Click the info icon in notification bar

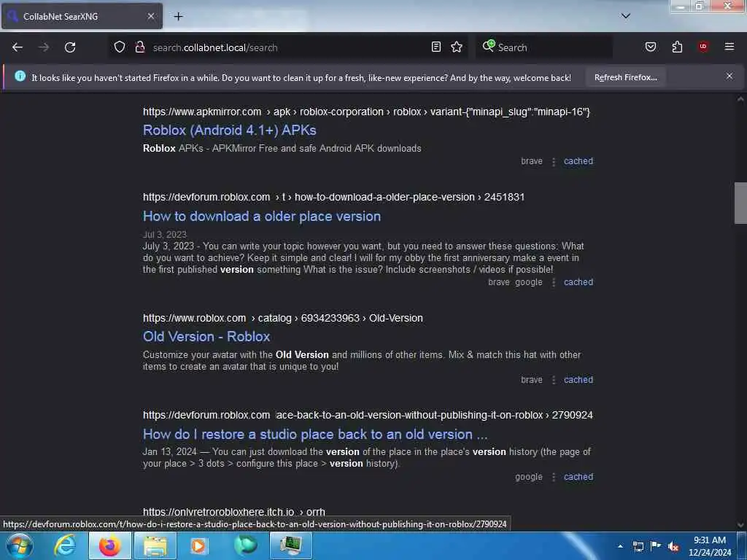pos(20,76)
